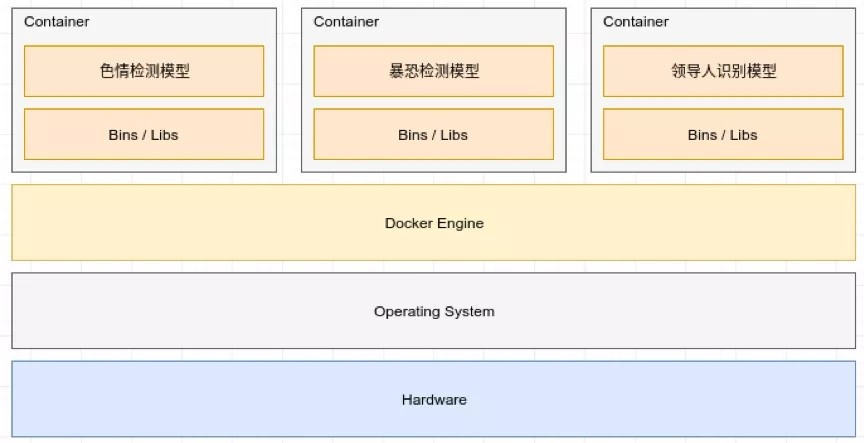Image resolution: width=864 pixels, height=443 pixels.
Task: Select the blue Hardware layer box
Action: click(434, 400)
